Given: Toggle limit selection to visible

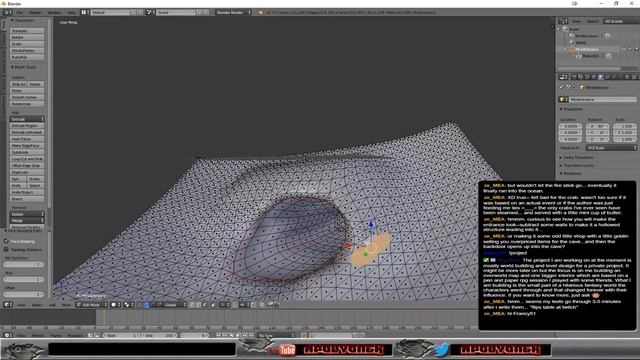Looking at the screenshot, I should coord(213,304).
